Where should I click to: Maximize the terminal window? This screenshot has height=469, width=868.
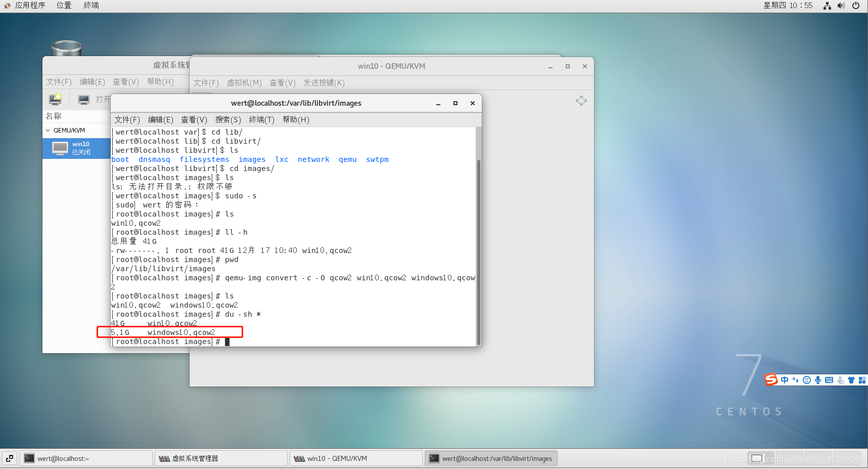tap(455, 103)
